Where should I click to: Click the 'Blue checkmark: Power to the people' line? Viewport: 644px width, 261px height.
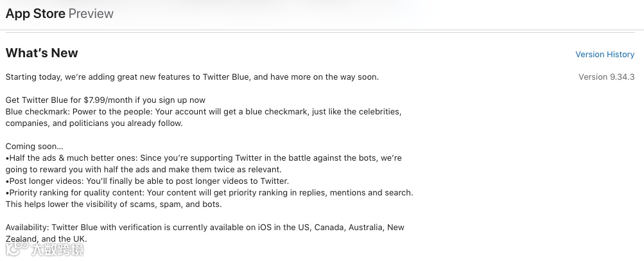coord(203,112)
